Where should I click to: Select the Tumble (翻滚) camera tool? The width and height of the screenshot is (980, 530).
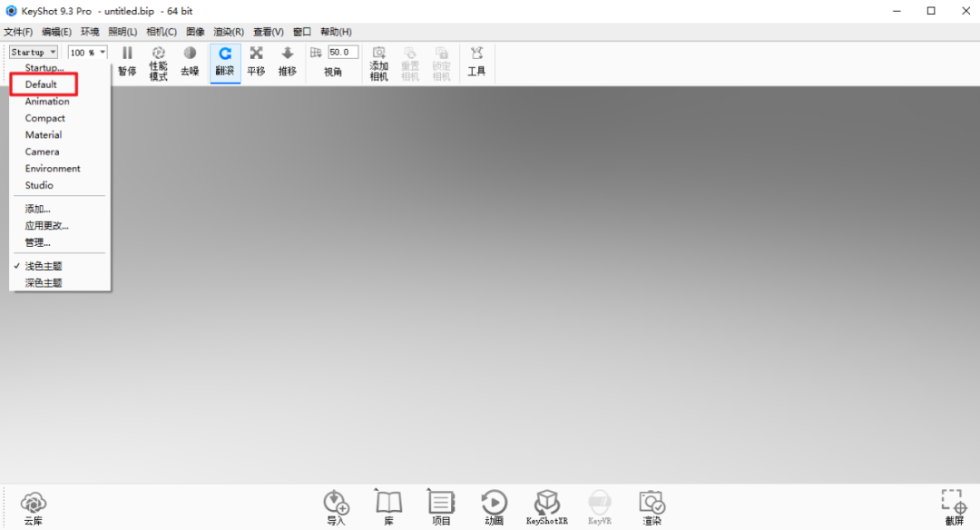point(225,61)
